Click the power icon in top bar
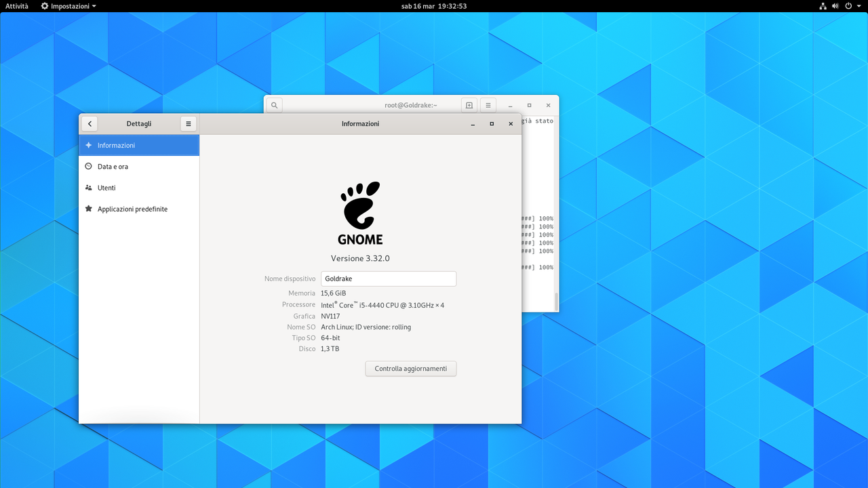 [x=848, y=6]
